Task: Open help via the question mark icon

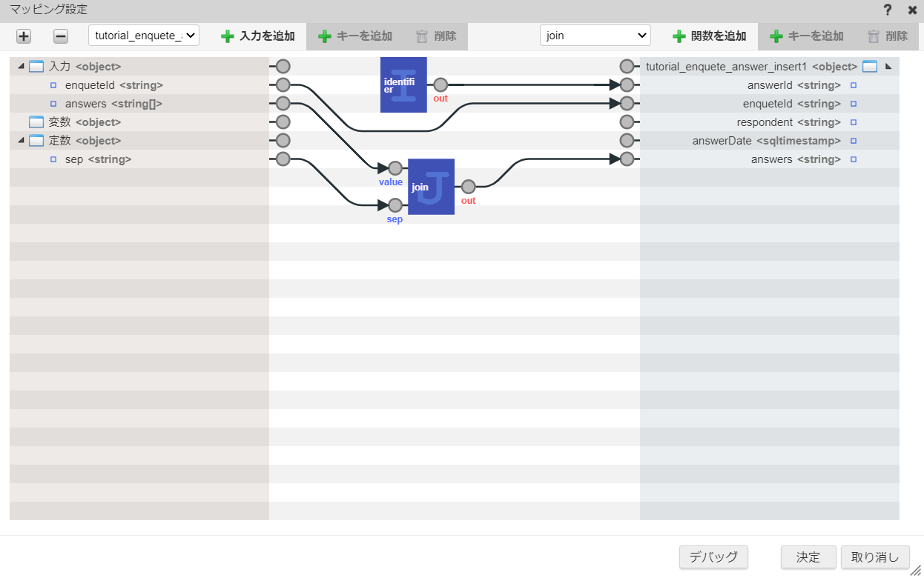Action: pyautogui.click(x=888, y=10)
